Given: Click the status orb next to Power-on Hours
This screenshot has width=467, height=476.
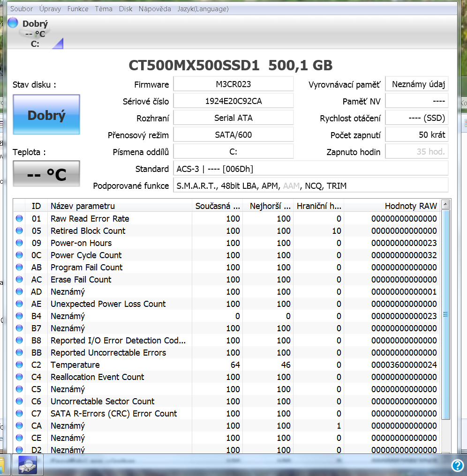Looking at the screenshot, I should (19, 243).
